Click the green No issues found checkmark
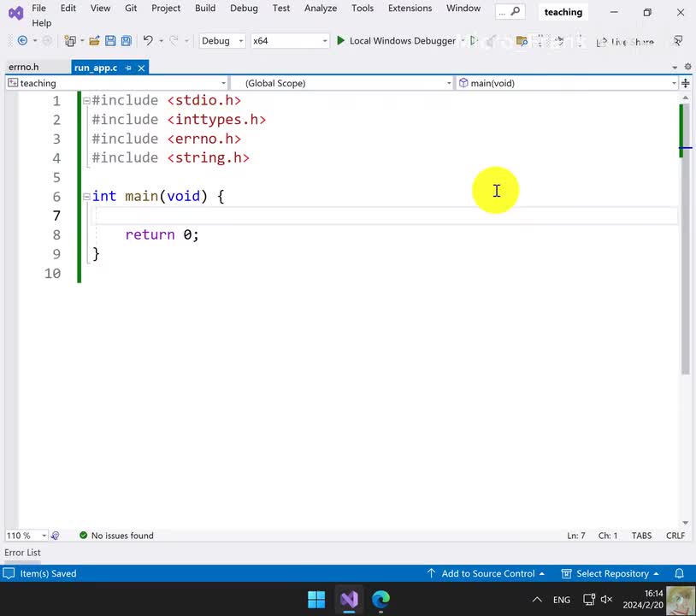Image resolution: width=696 pixels, height=616 pixels. 83,536
